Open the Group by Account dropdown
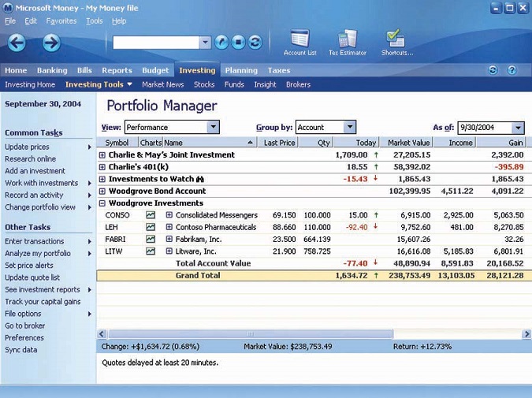 pyautogui.click(x=349, y=127)
